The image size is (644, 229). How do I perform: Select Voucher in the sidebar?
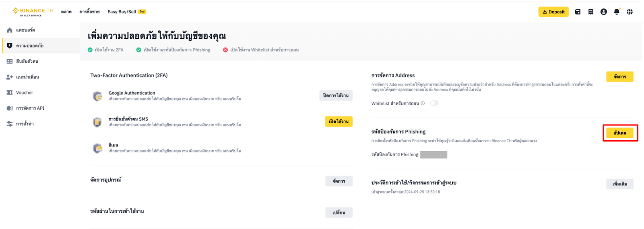click(x=24, y=93)
